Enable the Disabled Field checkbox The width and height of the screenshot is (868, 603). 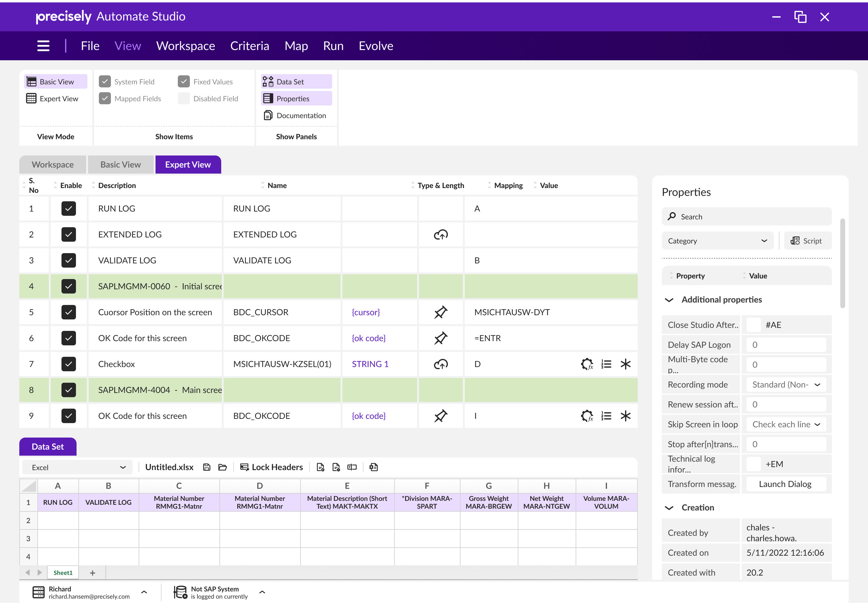coord(184,99)
